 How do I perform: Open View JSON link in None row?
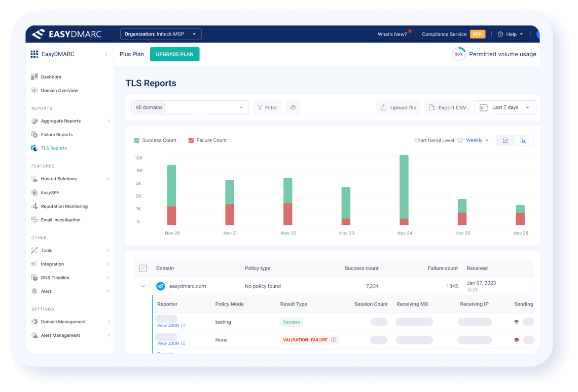171,343
